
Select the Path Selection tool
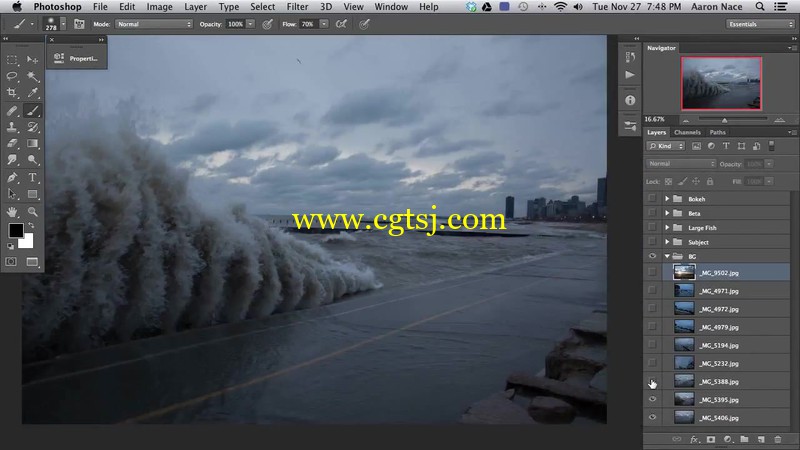tap(12, 194)
